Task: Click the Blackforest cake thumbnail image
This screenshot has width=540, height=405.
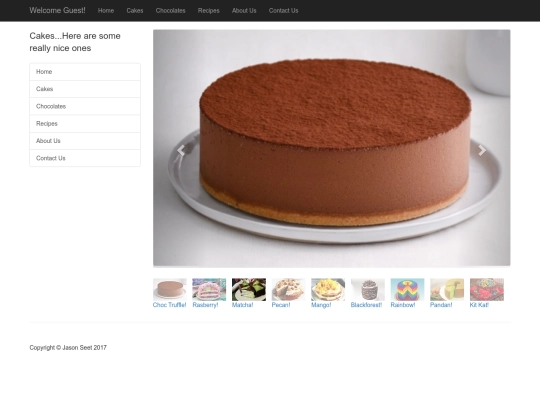Action: pos(368,289)
